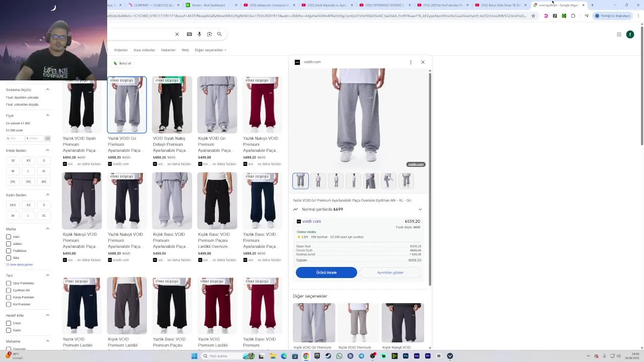Start voice search with microphone icon
644x362 pixels.
coord(199,34)
